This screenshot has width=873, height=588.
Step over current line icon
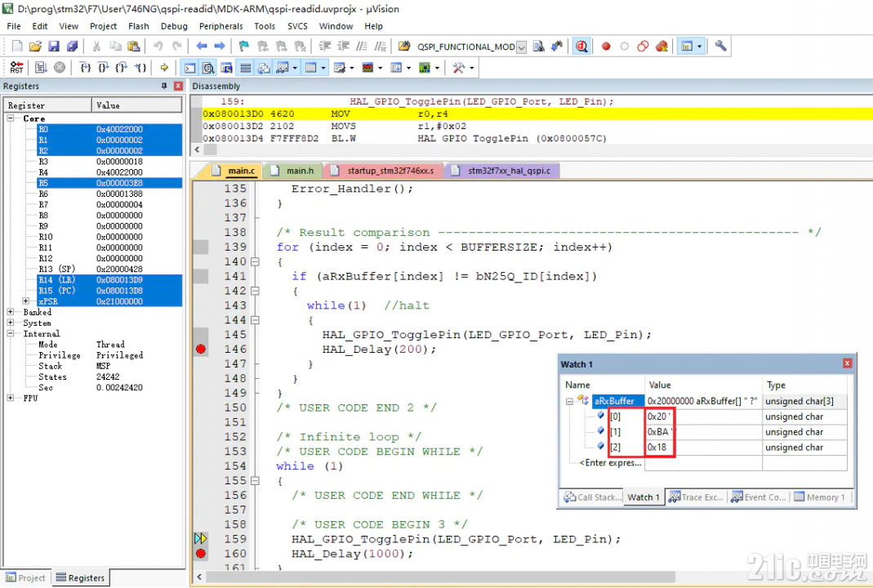coord(103,67)
